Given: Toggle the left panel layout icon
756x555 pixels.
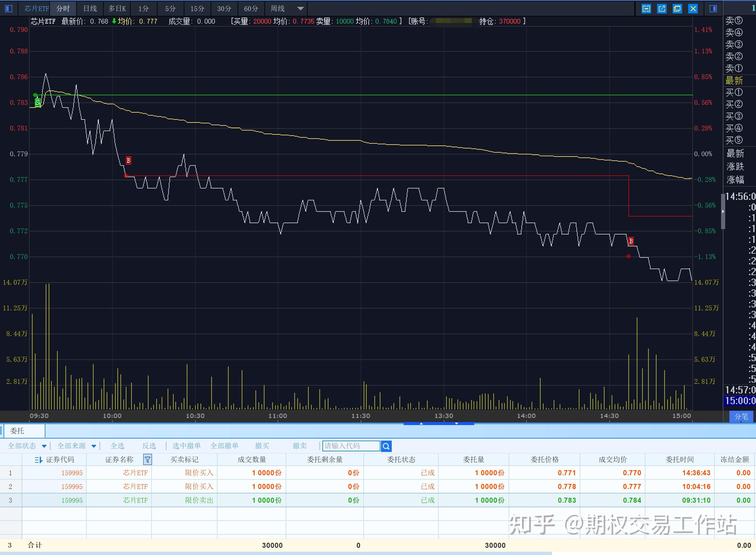Looking at the screenshot, I should [9, 8].
